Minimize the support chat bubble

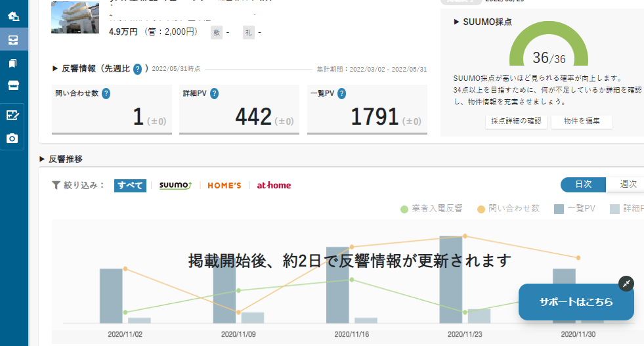pos(626,284)
